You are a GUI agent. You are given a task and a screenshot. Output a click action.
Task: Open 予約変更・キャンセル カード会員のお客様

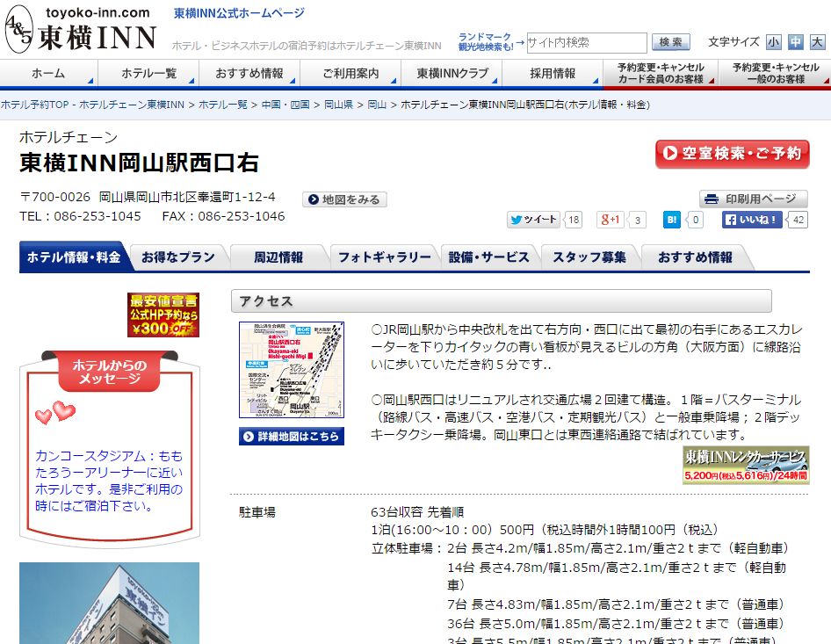click(661, 73)
